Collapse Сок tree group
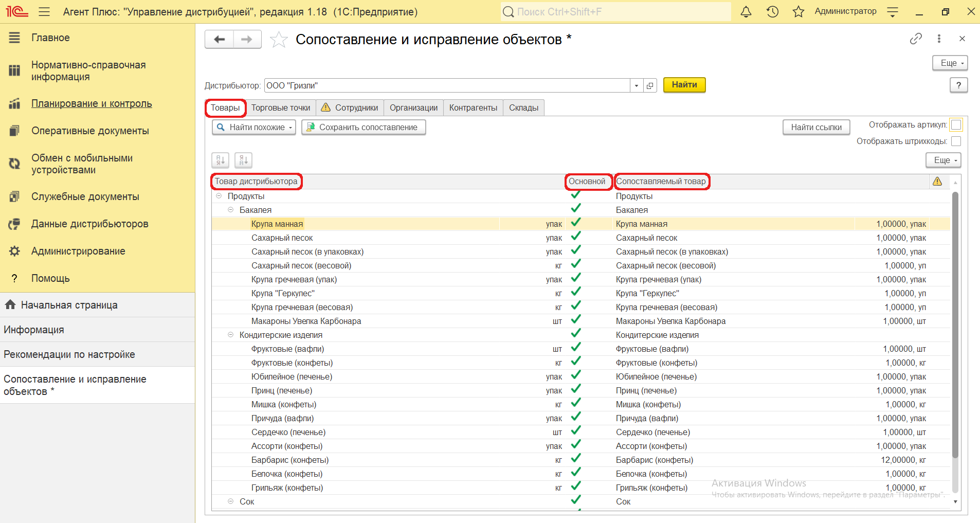This screenshot has height=523, width=980. click(230, 501)
